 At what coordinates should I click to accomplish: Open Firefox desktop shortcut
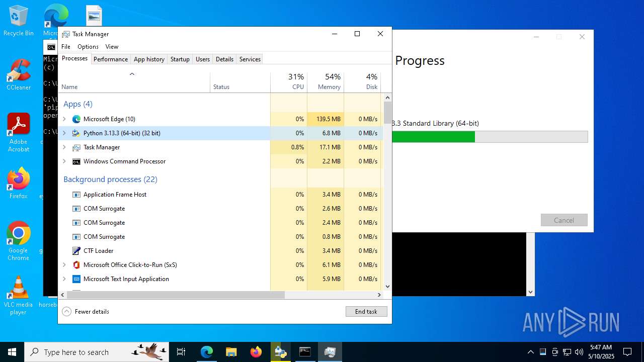click(19, 183)
